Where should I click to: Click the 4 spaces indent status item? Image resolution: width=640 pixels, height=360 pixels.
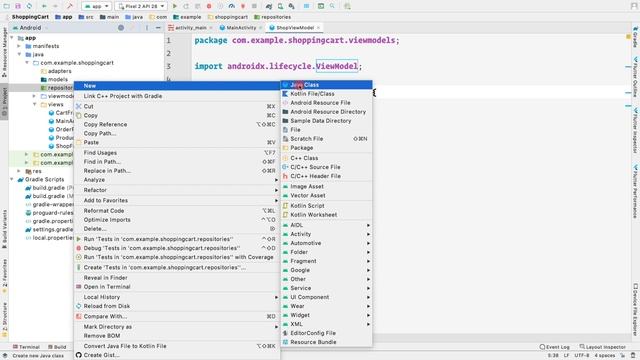[x=604, y=356]
